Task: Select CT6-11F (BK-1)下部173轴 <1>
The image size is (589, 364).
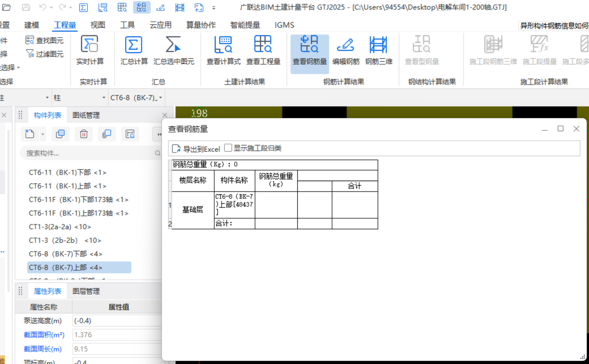Action: (79, 200)
